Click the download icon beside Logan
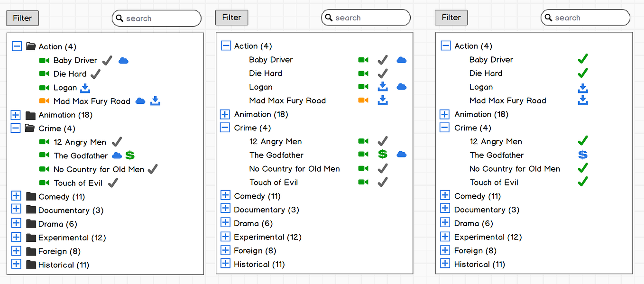The image size is (644, 284). pos(84,88)
